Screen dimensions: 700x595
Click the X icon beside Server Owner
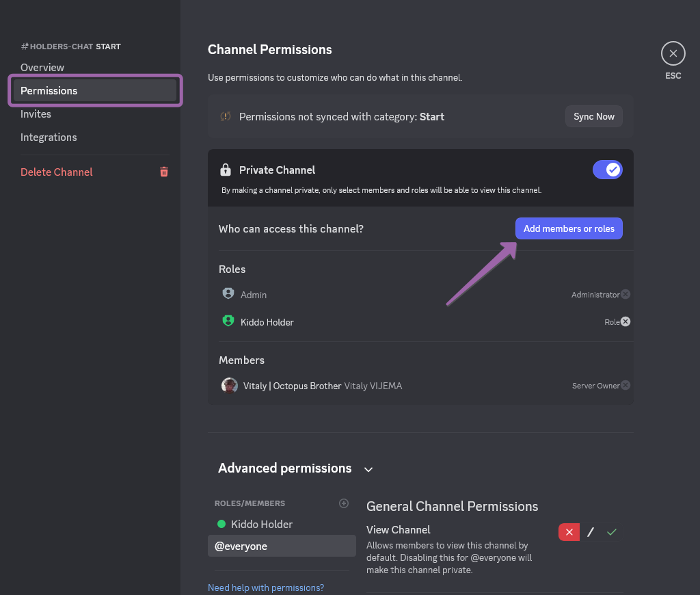625,385
